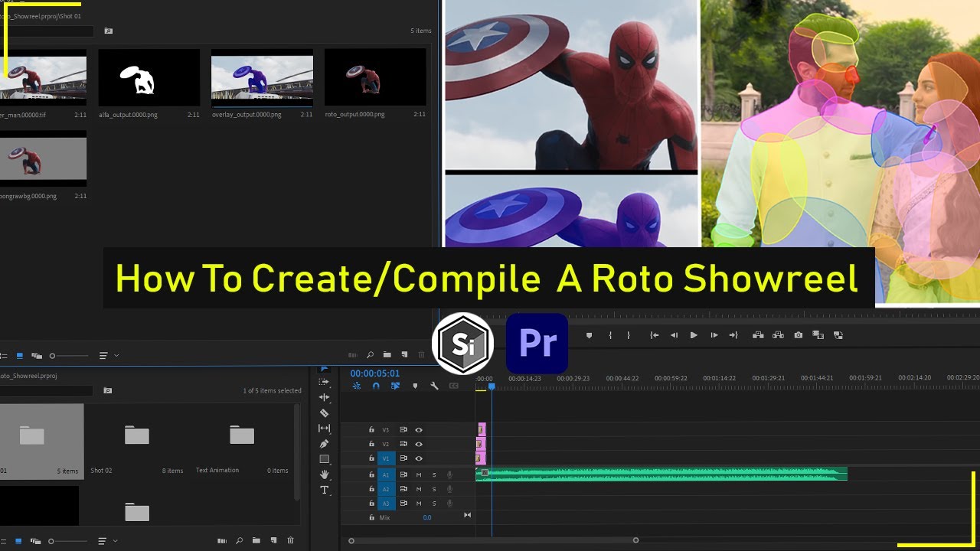980x551 pixels.
Task: Hide track V2 with its eye icon
Action: click(419, 444)
